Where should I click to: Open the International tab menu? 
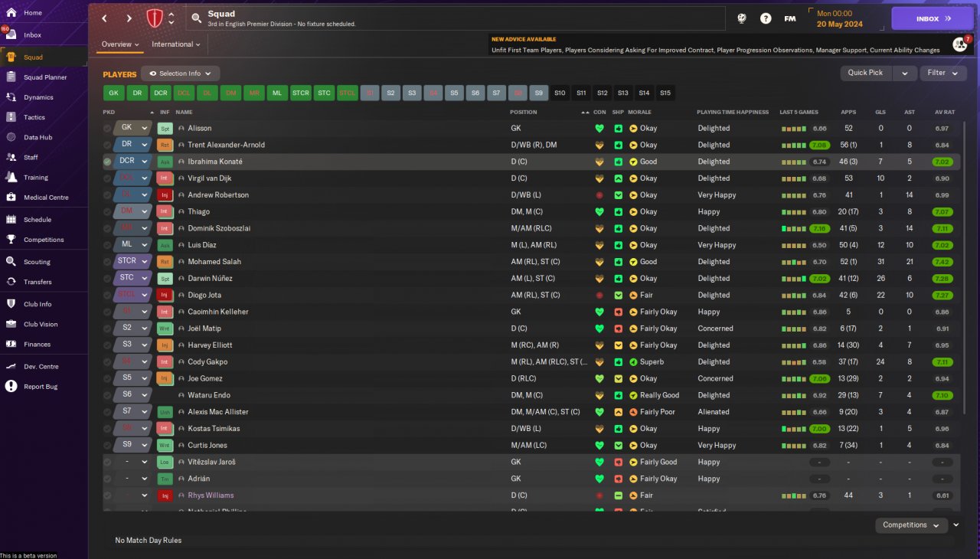click(x=176, y=44)
